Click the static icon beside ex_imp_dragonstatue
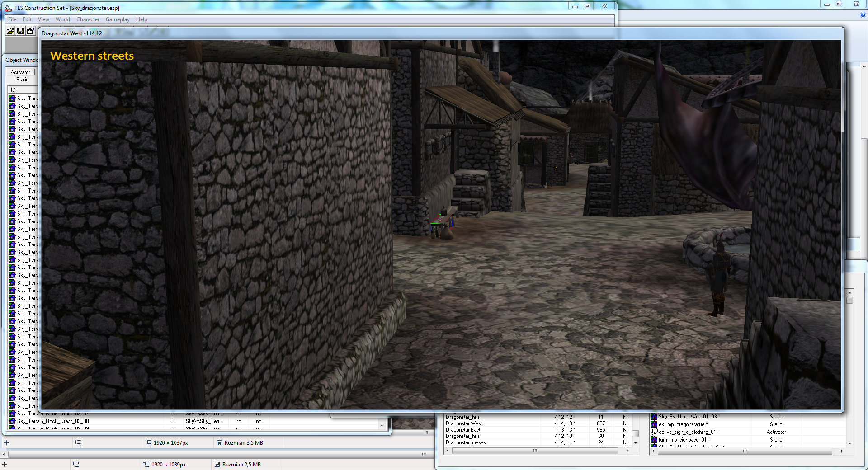The height and width of the screenshot is (470, 868). pos(654,424)
